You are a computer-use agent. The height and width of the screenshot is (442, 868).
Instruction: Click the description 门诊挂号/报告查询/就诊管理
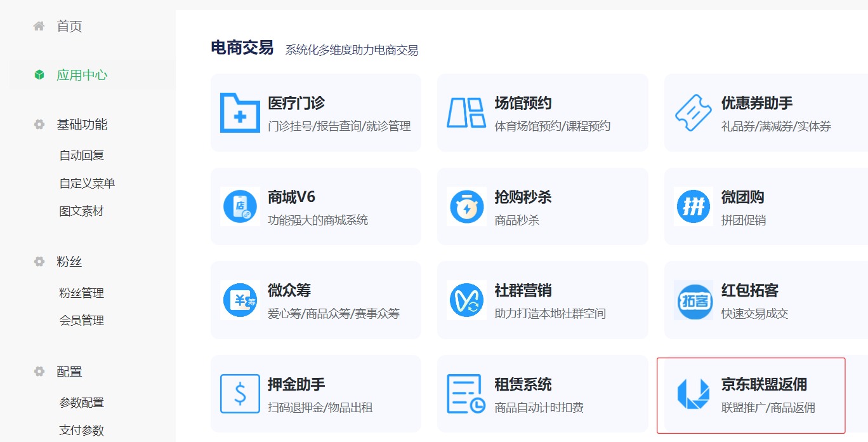(339, 126)
